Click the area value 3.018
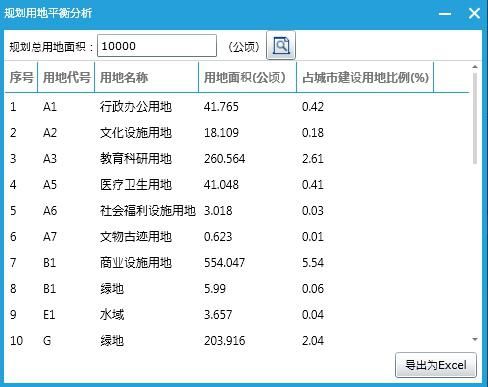Viewport: 488px width, 387px height. pos(218,211)
